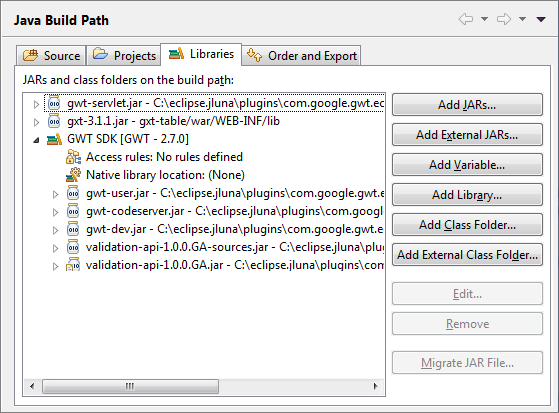Click the validation-api-1.0.0.GA.jar icon
559x413 pixels.
tap(73, 265)
